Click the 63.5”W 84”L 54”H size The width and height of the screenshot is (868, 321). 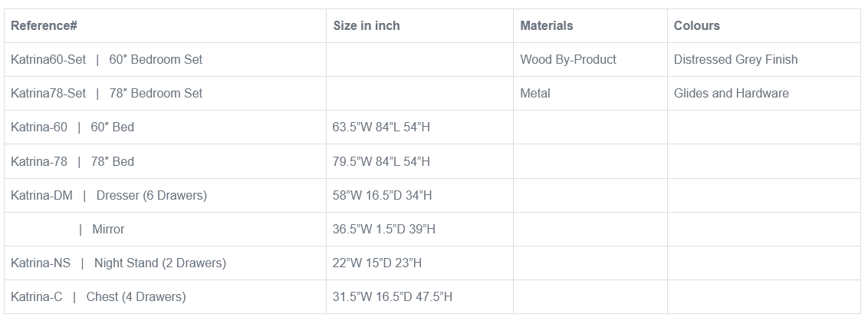pyautogui.click(x=381, y=127)
